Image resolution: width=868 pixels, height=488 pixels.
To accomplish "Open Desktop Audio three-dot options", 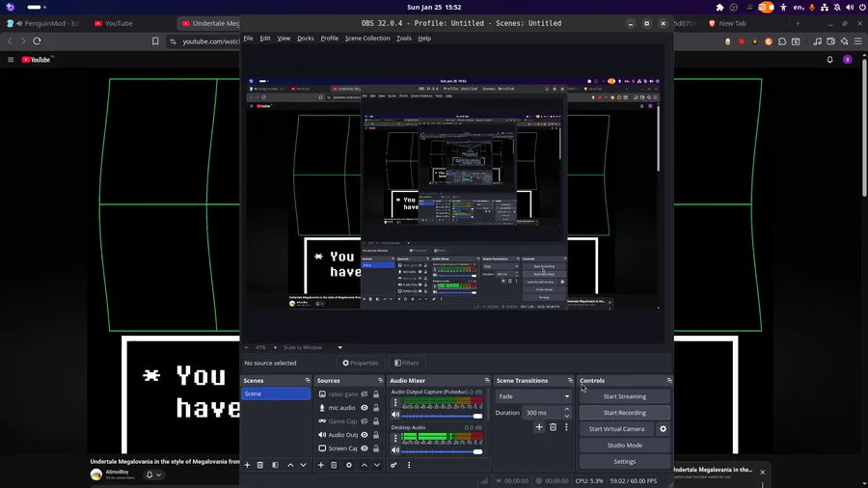I will [x=395, y=438].
